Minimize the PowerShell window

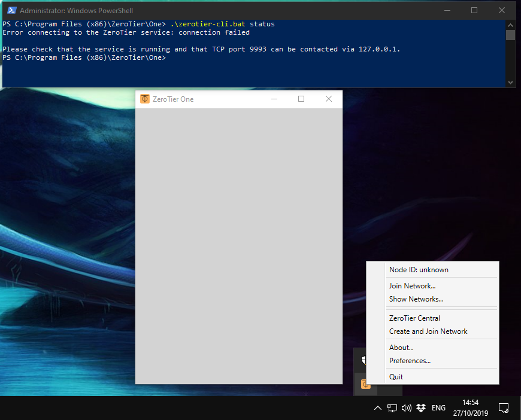pyautogui.click(x=447, y=11)
